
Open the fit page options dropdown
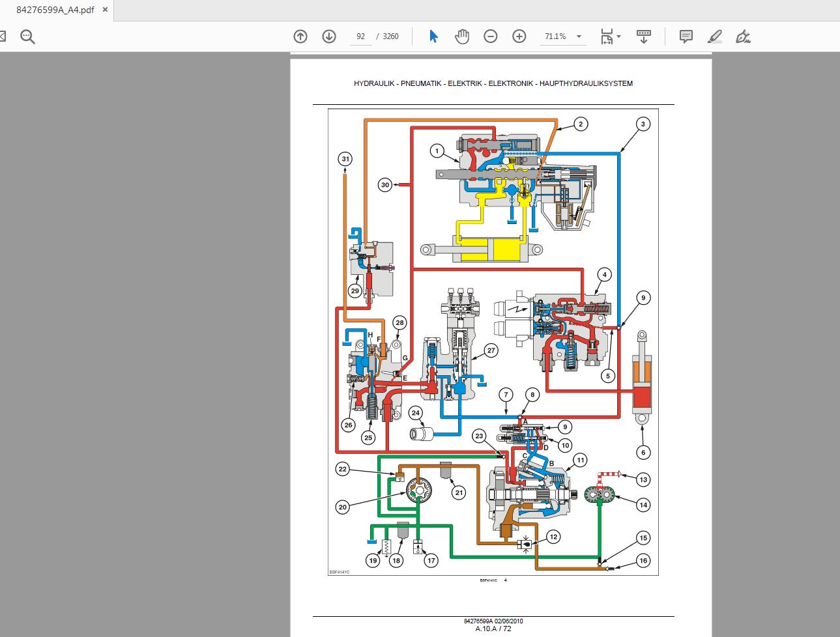[618, 36]
